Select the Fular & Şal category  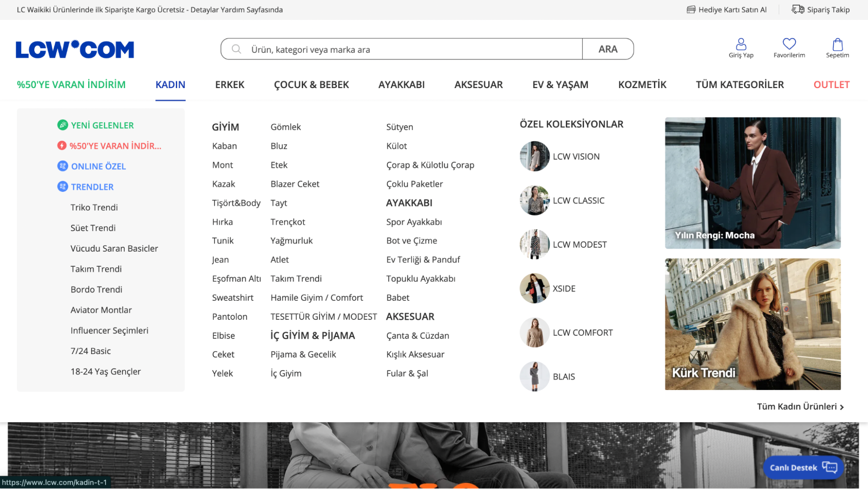(407, 373)
